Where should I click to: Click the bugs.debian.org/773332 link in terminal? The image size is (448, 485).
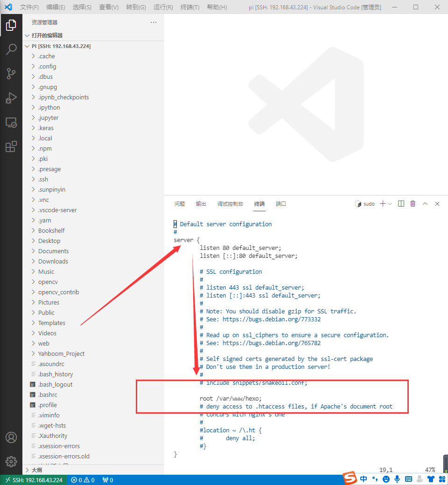tap(272, 319)
